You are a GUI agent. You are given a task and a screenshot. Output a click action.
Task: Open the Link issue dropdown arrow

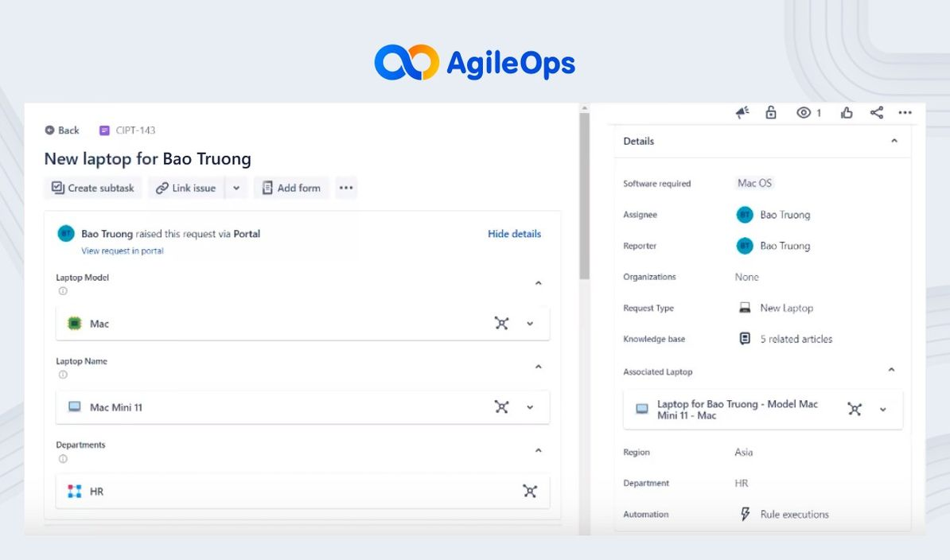click(x=236, y=188)
